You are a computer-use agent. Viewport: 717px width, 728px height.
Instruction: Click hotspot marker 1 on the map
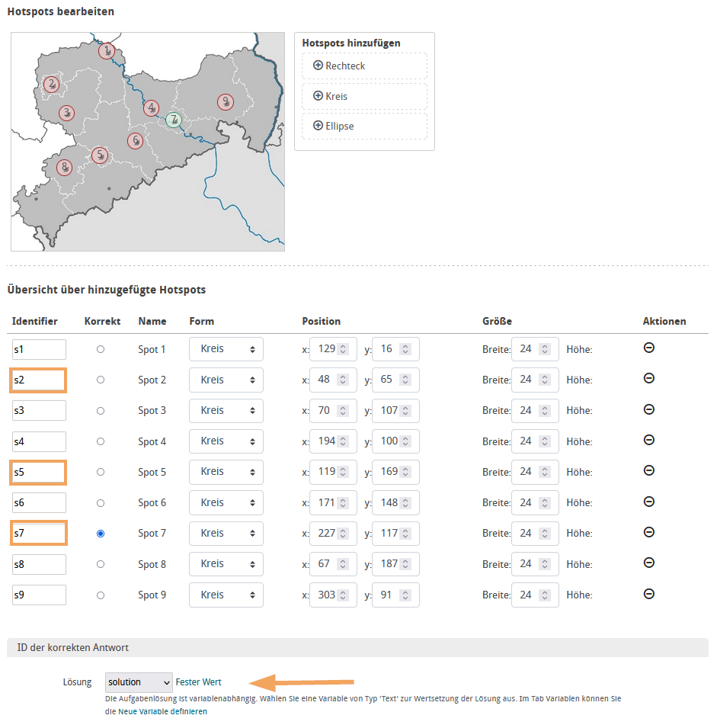[x=107, y=51]
